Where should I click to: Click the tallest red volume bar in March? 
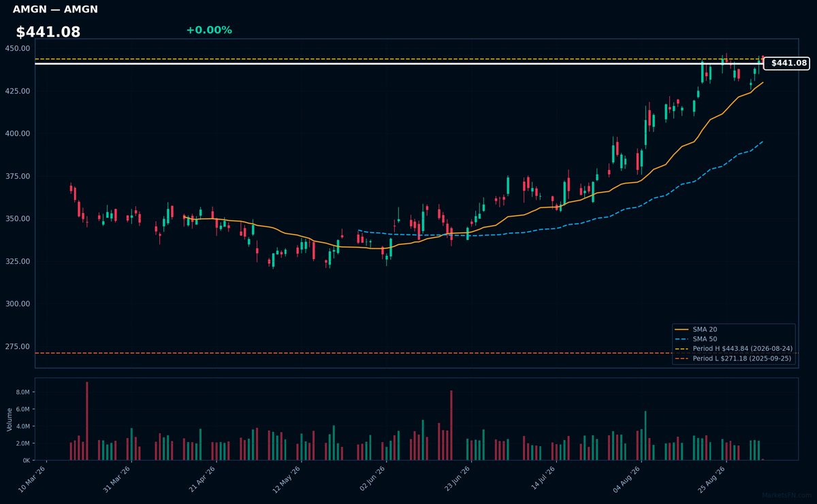[87, 421]
